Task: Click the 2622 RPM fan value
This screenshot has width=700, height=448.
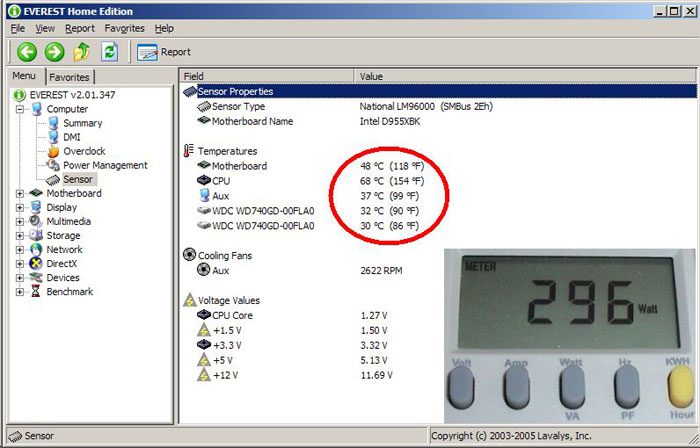Action: tap(381, 270)
